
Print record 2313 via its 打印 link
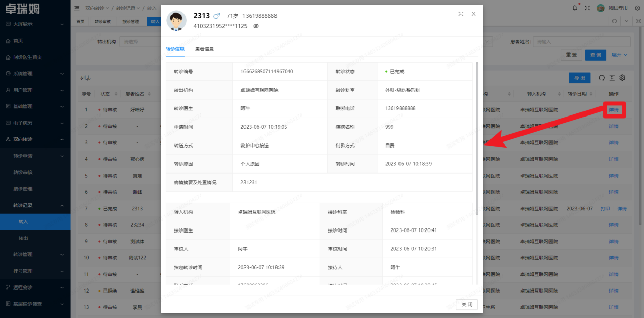click(605, 208)
